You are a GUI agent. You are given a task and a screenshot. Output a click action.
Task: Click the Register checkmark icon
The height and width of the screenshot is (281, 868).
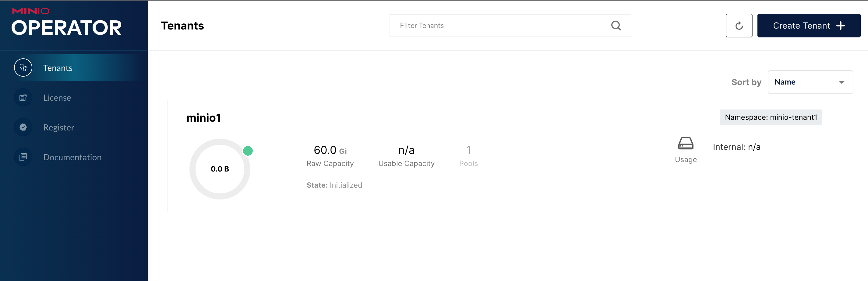[x=23, y=127]
